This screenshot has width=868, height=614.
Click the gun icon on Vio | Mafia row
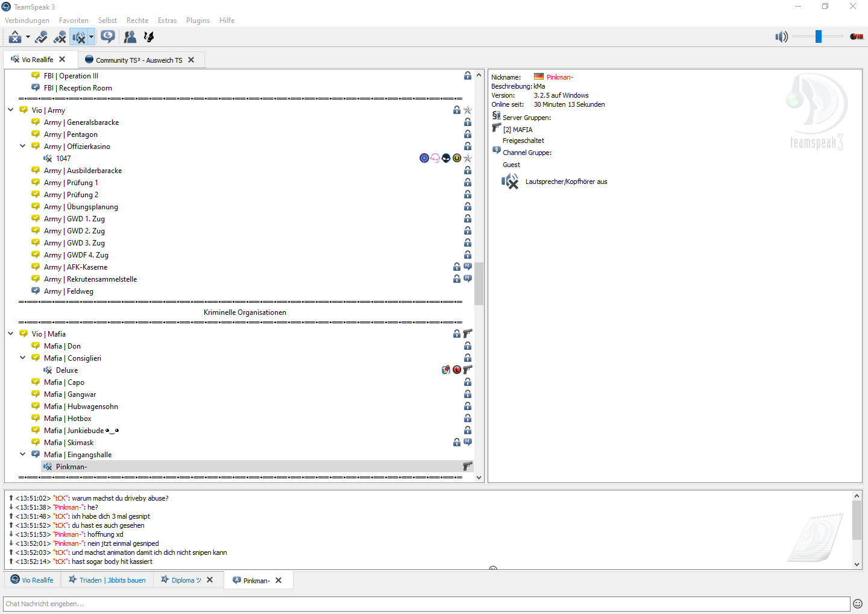468,334
